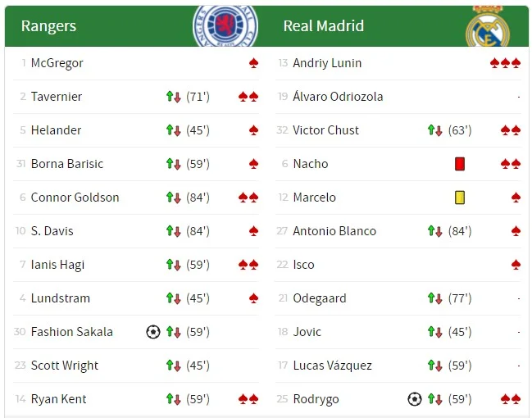Click McGregor's spade rating icon

click(254, 63)
